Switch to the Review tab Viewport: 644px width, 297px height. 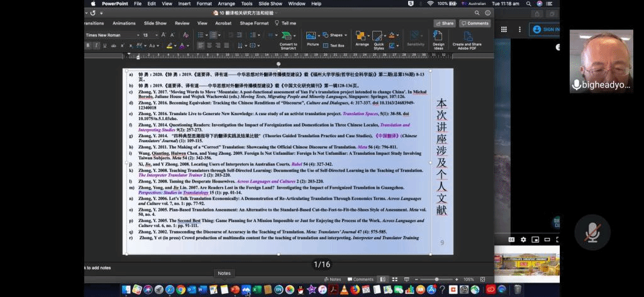click(x=182, y=23)
